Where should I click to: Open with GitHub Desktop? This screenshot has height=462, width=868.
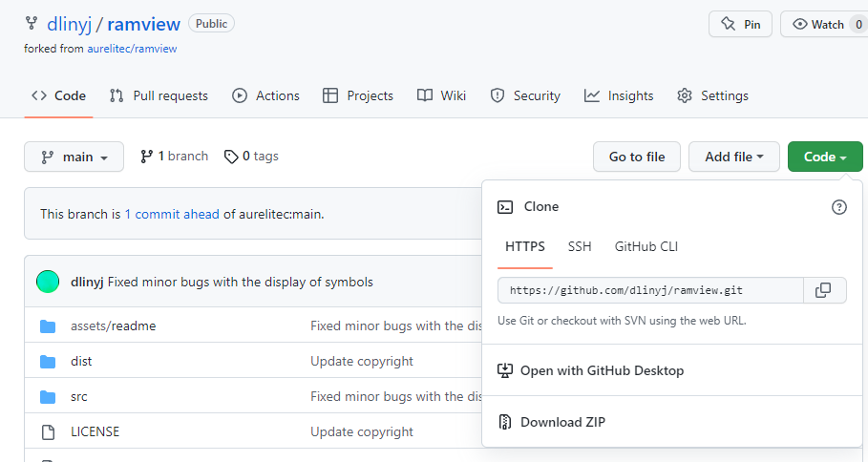(602, 370)
